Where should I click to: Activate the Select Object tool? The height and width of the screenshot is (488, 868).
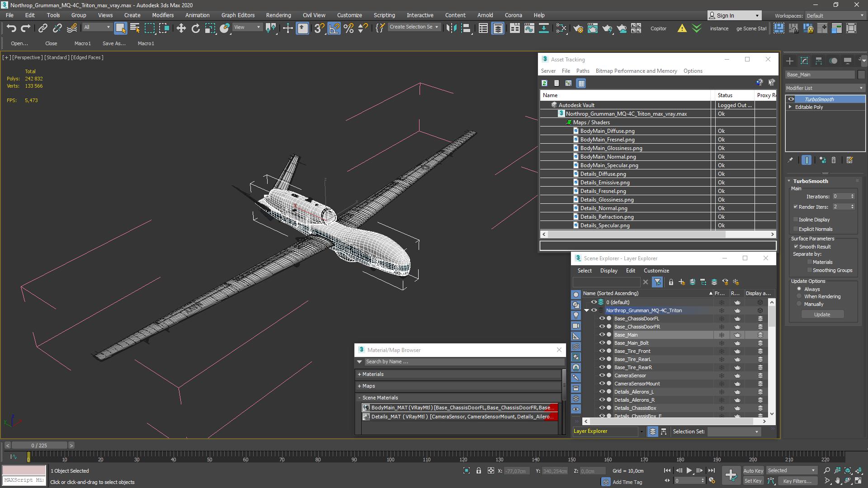[120, 28]
